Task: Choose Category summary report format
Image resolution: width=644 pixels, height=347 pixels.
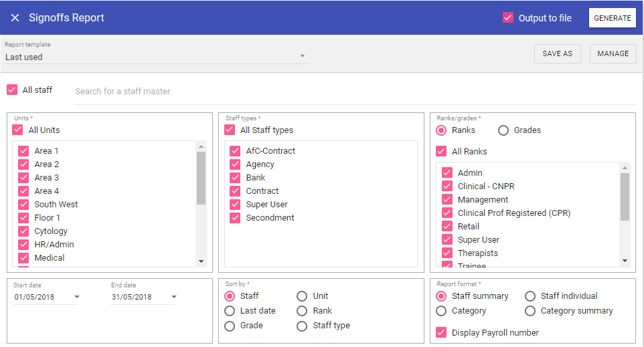Action: pos(530,311)
